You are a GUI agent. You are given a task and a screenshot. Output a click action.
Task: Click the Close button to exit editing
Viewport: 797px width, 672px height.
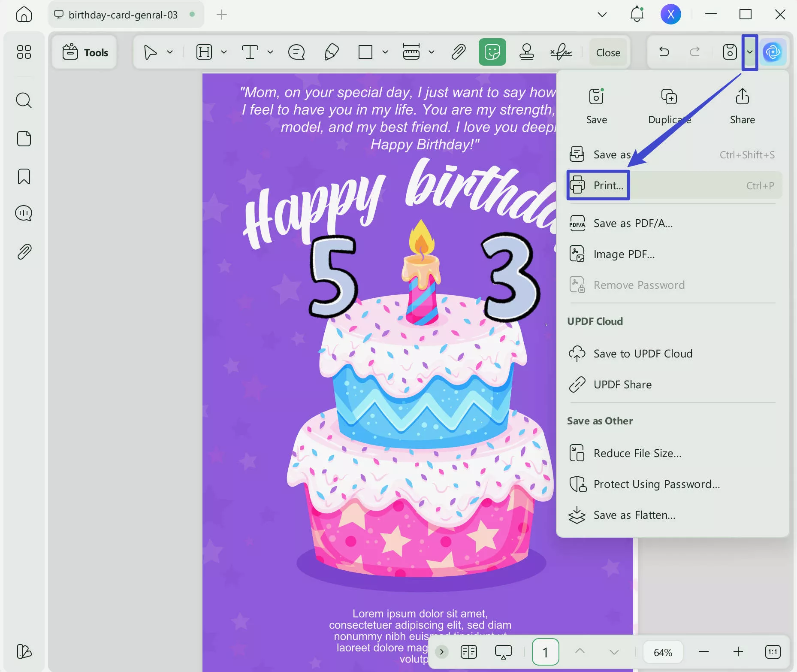[x=608, y=52]
